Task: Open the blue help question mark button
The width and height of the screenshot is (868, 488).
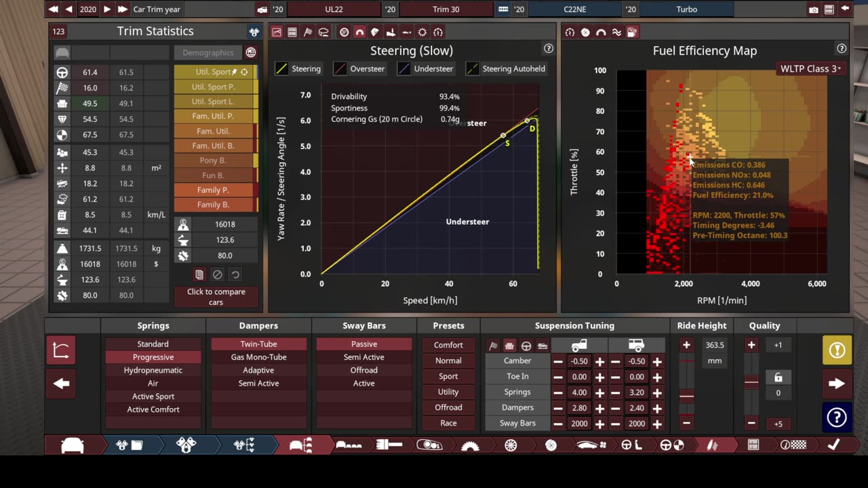Action: 837,417
